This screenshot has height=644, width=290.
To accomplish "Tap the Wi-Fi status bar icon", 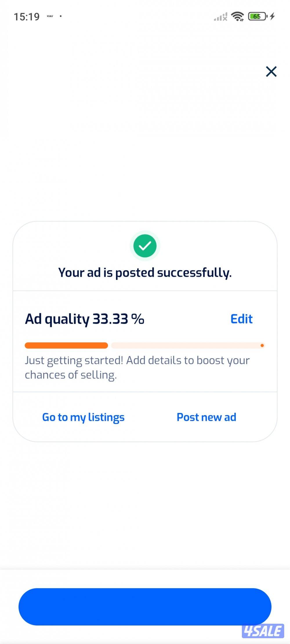I will (x=238, y=17).
